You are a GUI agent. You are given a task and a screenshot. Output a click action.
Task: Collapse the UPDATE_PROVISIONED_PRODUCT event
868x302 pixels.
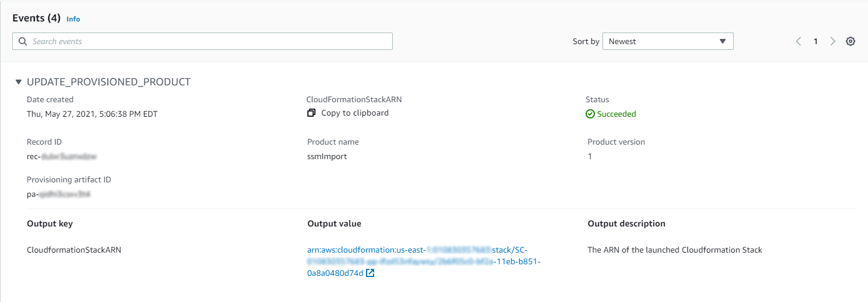19,82
